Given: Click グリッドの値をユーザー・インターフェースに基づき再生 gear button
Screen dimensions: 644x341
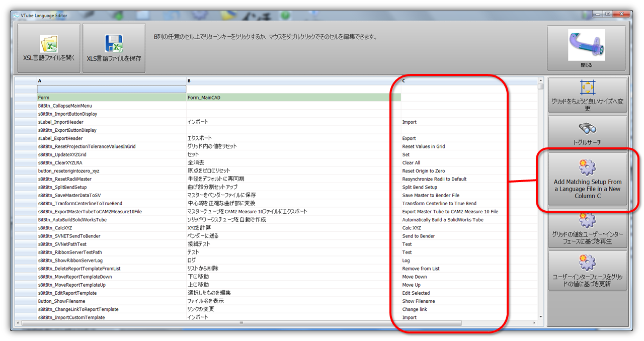Looking at the screenshot, I should point(587,220).
